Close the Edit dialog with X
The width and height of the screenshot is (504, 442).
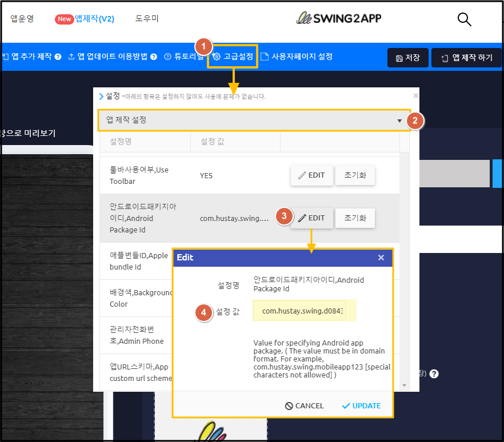pyautogui.click(x=381, y=258)
